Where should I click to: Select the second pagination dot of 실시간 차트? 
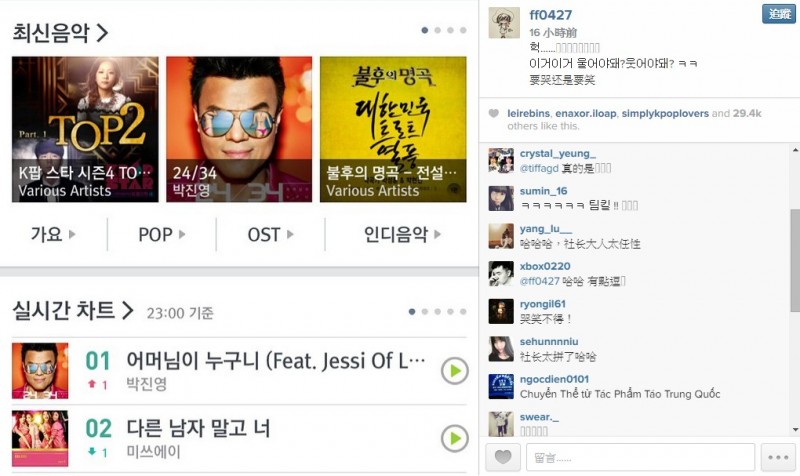(x=424, y=312)
